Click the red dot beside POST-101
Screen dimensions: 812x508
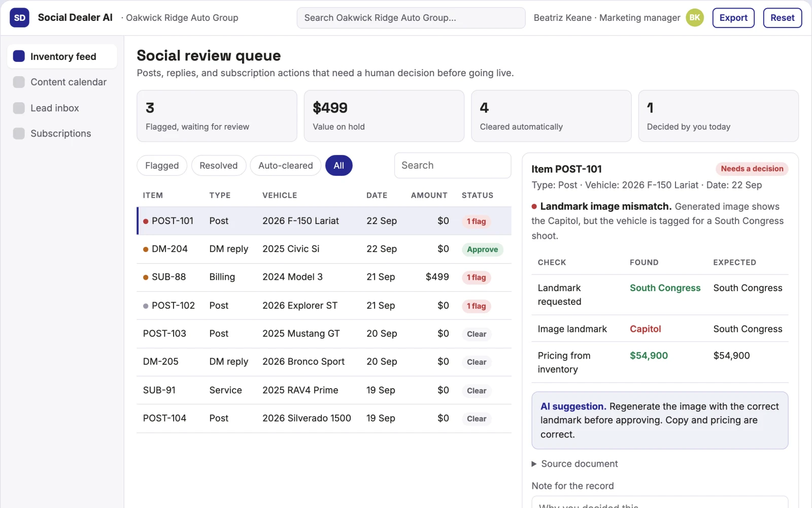coord(146,221)
